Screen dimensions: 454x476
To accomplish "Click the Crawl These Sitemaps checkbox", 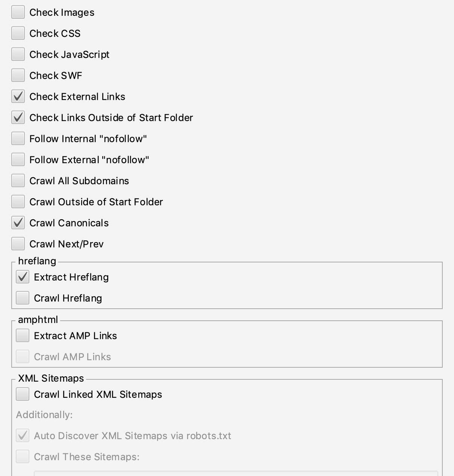I will click(23, 457).
